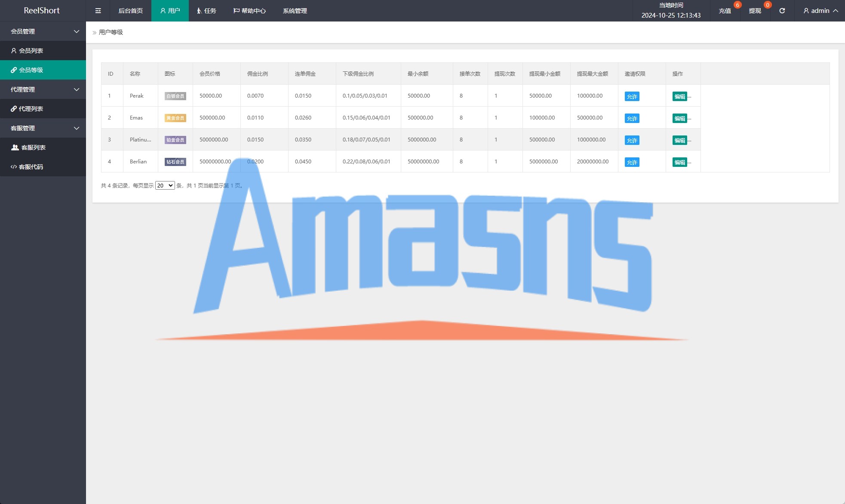Edit the Platinum level via 编辑
Viewport: 845px width, 504px height.
(x=679, y=140)
